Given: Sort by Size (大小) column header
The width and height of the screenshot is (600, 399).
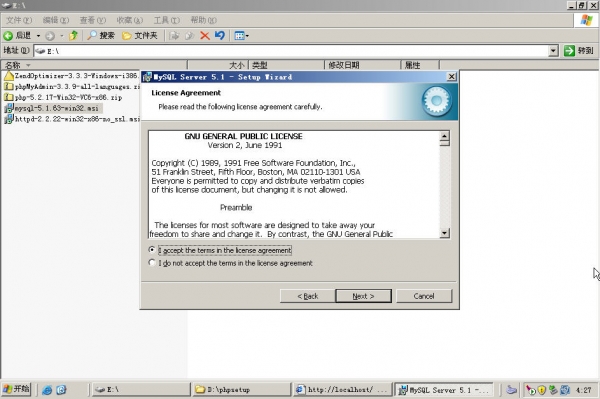Looking at the screenshot, I should pyautogui.click(x=218, y=65).
